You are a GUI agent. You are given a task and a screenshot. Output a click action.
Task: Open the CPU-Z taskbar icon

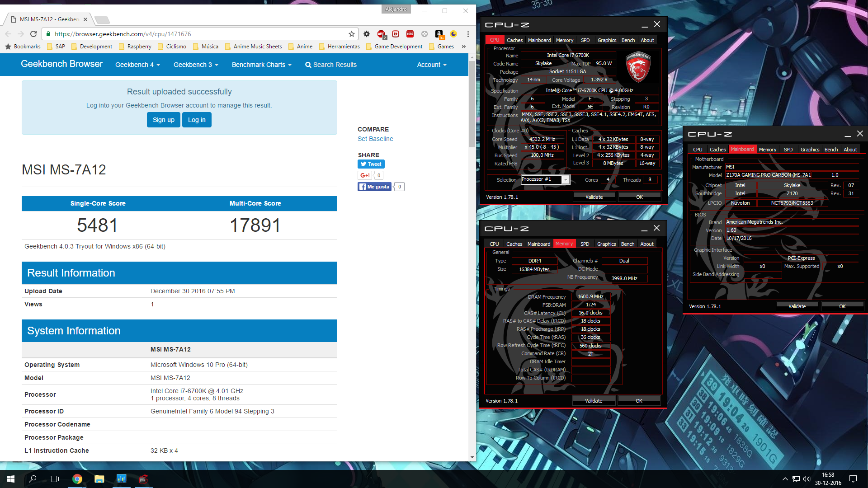143,479
